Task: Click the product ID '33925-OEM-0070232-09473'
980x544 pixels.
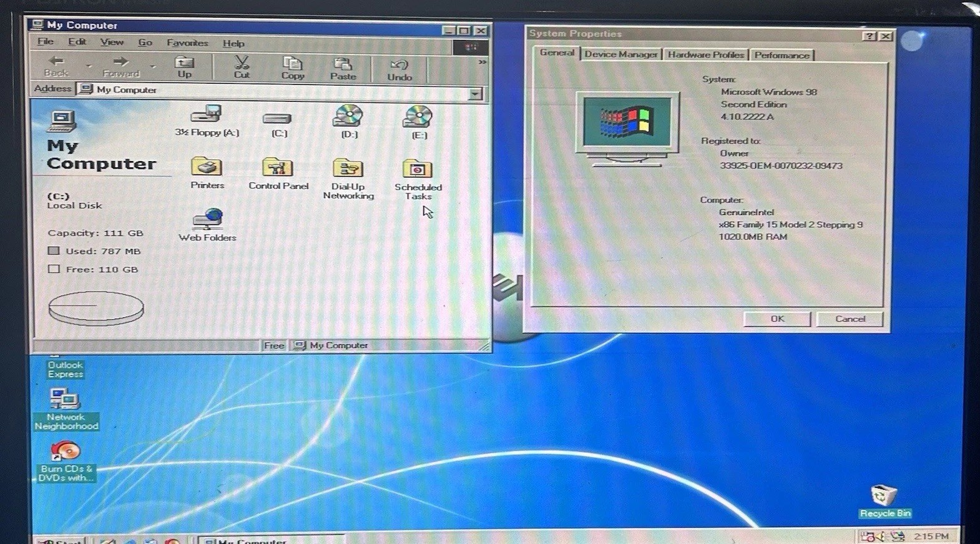Action: tap(781, 166)
